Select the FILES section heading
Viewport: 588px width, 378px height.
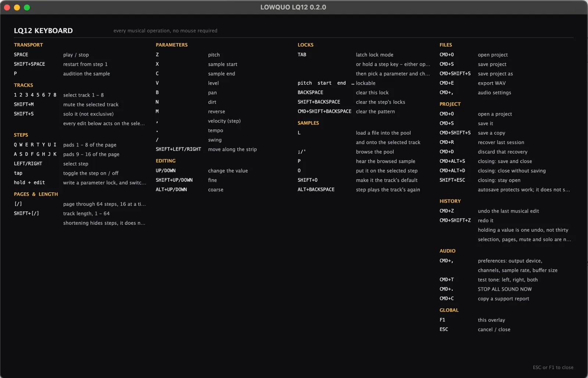point(446,45)
